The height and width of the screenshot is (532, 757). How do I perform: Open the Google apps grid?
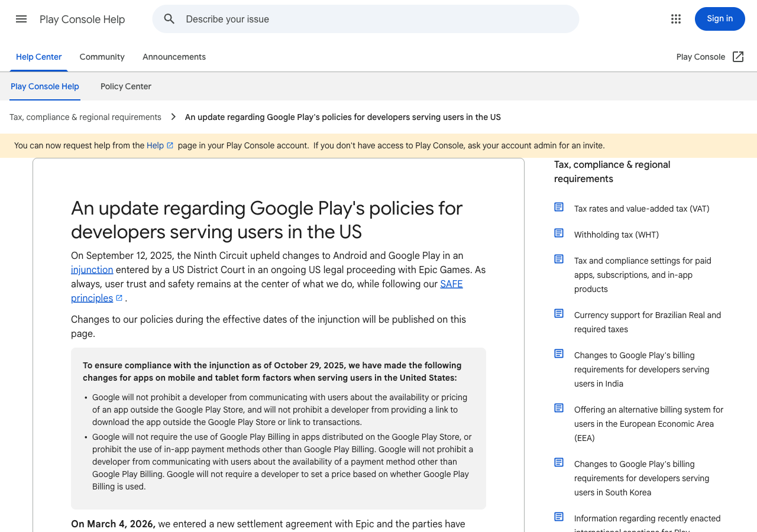click(x=676, y=19)
